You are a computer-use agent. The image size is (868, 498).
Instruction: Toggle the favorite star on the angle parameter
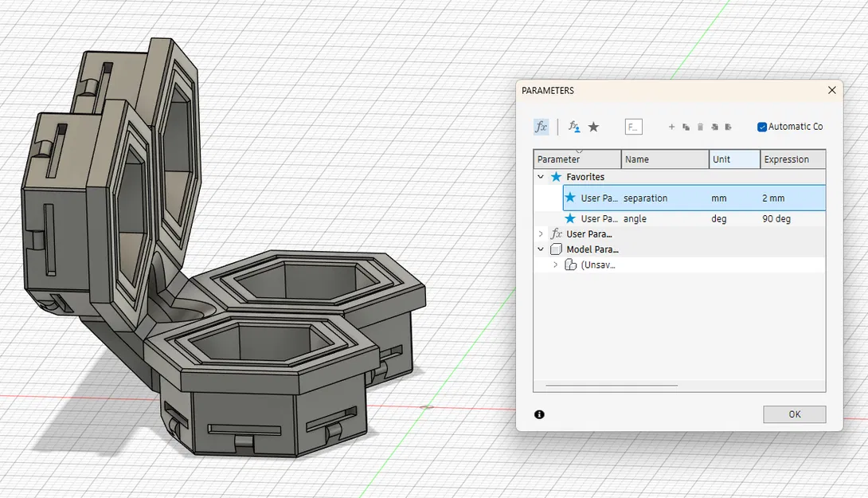pyautogui.click(x=572, y=218)
